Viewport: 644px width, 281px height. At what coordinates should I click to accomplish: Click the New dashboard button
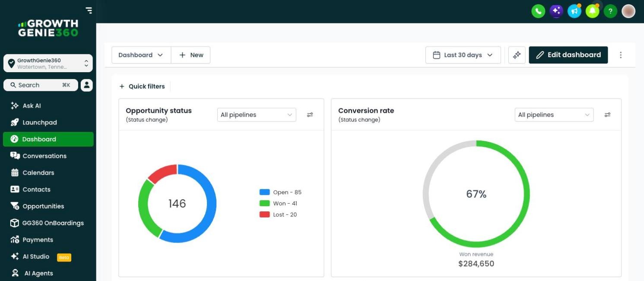[x=191, y=55]
